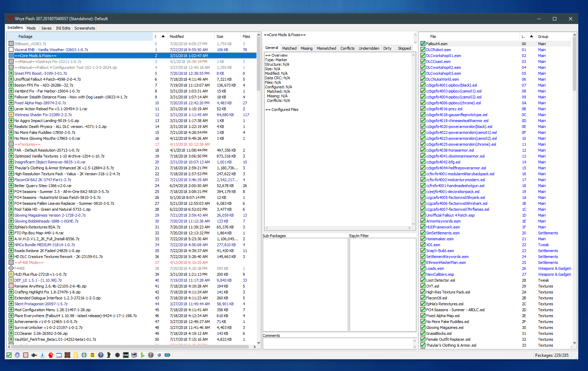This screenshot has height=371, width=588.
Task: Click the sort arrow in package list header
Action: (x=163, y=36)
